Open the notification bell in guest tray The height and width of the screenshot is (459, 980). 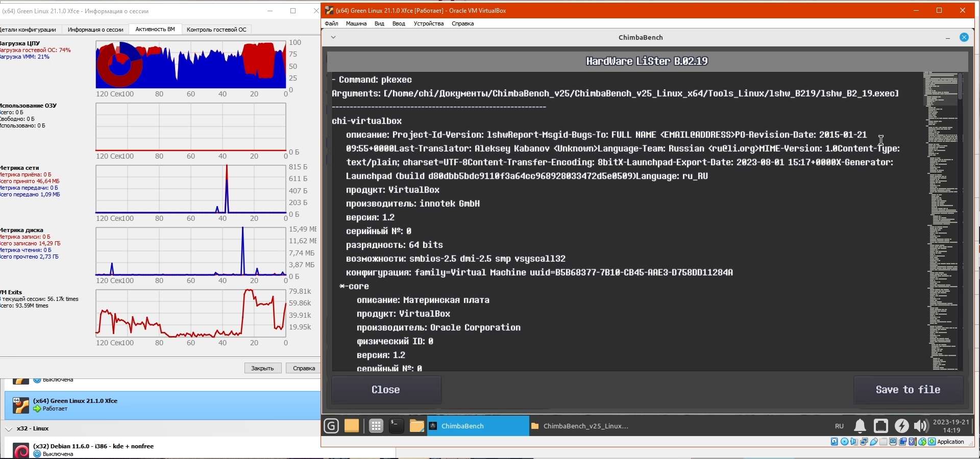pyautogui.click(x=860, y=426)
